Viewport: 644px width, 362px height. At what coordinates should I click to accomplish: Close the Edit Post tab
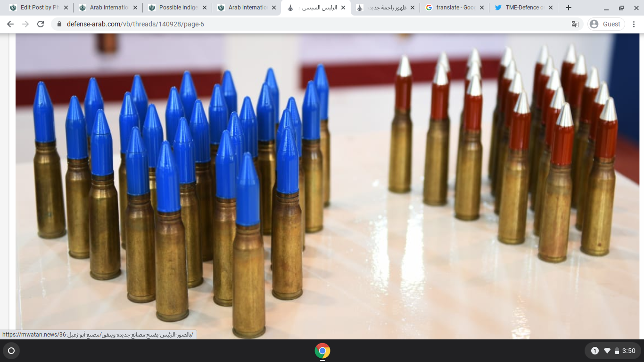tap(66, 8)
